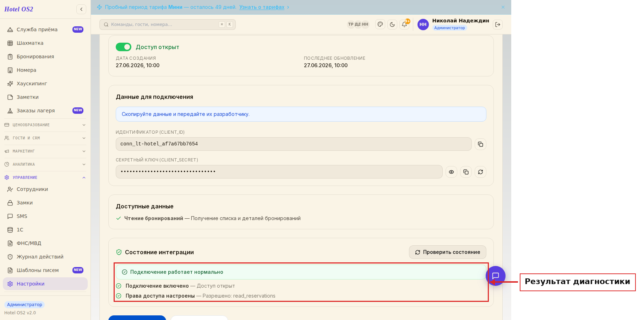Open the theme palette icon
This screenshot has width=644, height=320.
coord(380,25)
